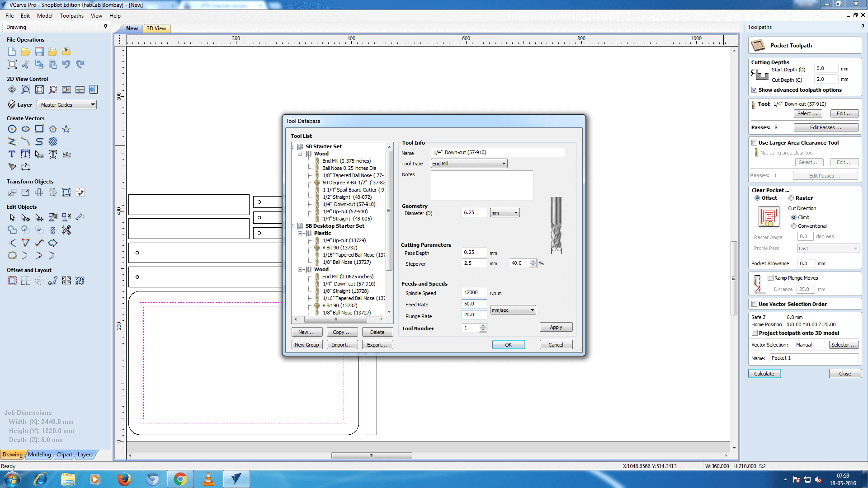Select the draw star tool
The width and height of the screenshot is (868, 488).
point(66,129)
